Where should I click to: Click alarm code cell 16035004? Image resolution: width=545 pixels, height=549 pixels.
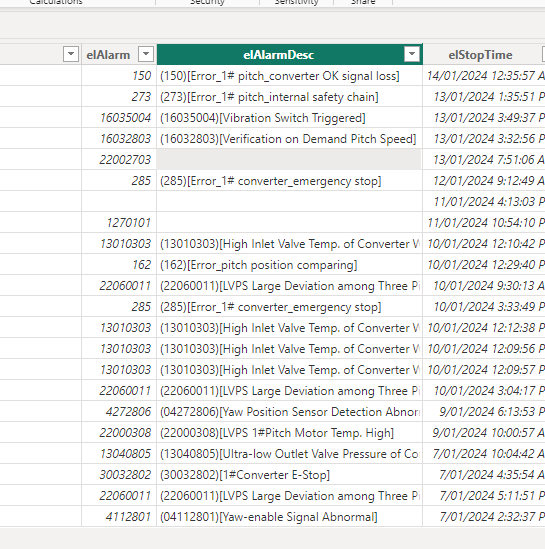click(x=119, y=118)
